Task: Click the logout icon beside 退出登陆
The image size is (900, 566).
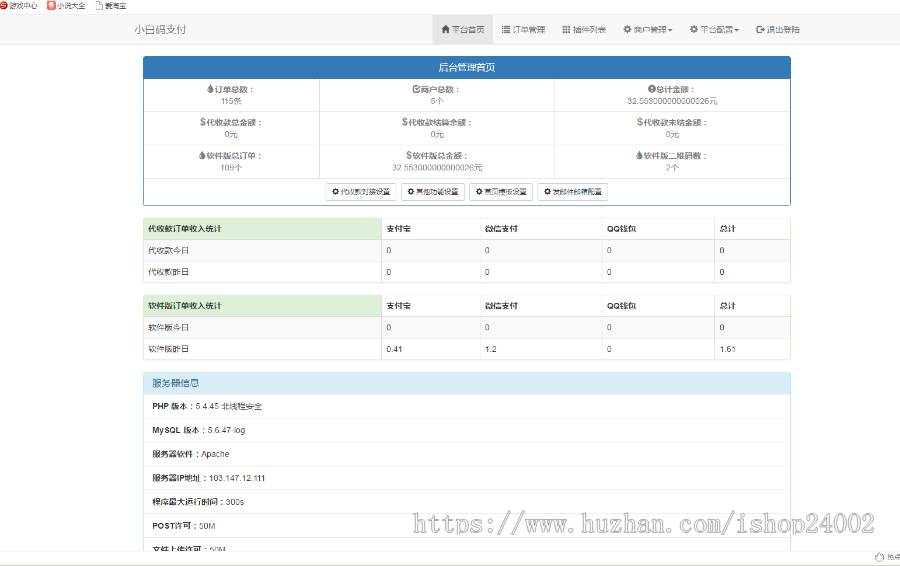Action: pos(761,30)
